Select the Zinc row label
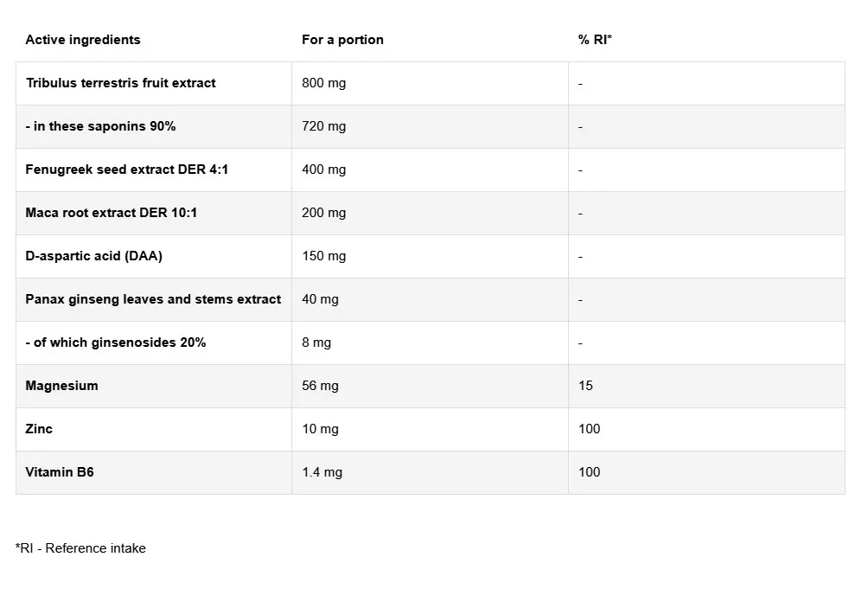Viewport: 868px width, 589px height. coord(40,429)
